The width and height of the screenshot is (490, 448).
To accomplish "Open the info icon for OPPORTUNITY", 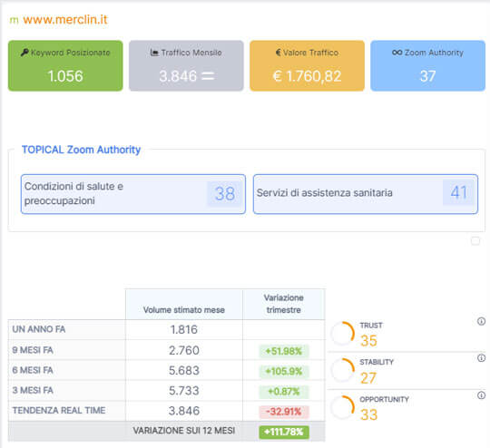I will coord(481,395).
